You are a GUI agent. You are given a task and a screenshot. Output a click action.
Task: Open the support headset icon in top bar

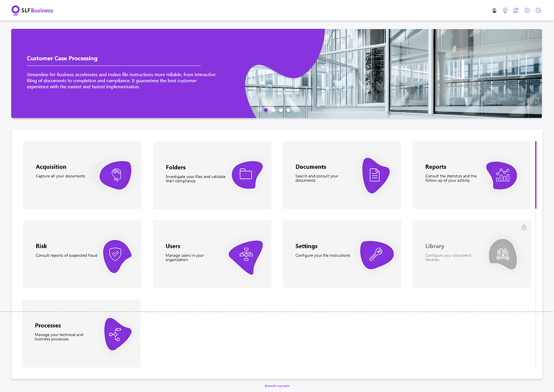tap(505, 10)
